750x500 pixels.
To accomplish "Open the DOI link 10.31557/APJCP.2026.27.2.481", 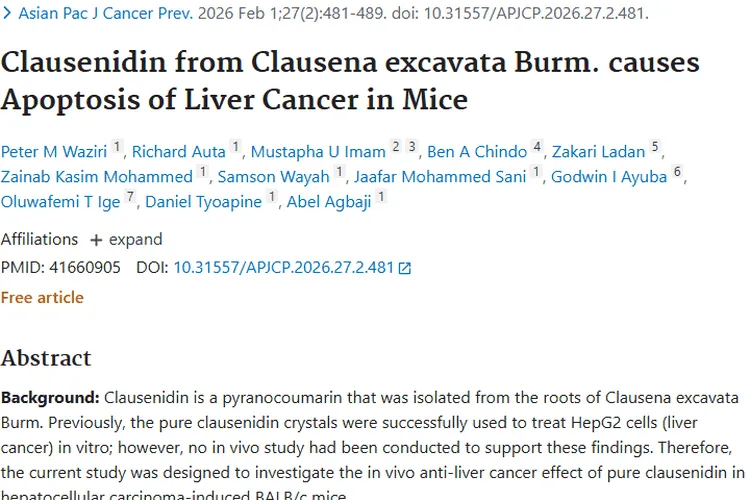I will 284,268.
